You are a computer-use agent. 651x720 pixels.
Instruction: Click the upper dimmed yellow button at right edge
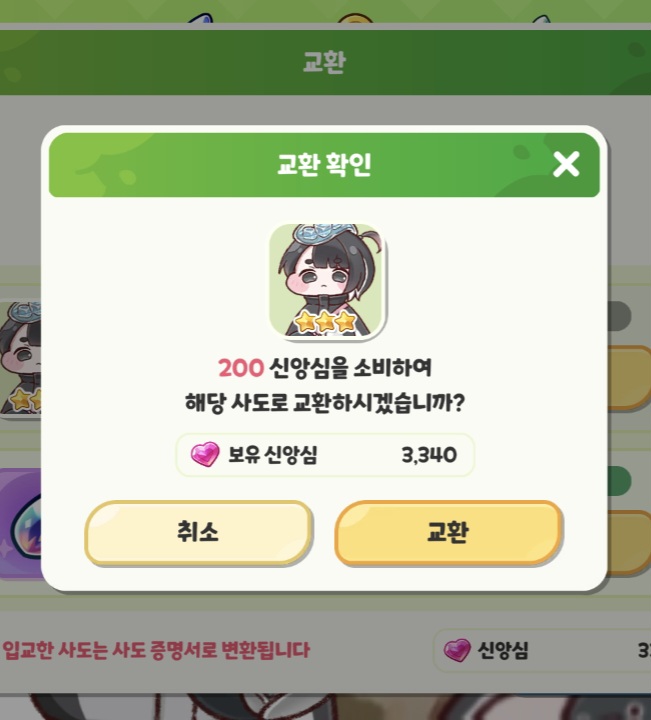point(629,377)
